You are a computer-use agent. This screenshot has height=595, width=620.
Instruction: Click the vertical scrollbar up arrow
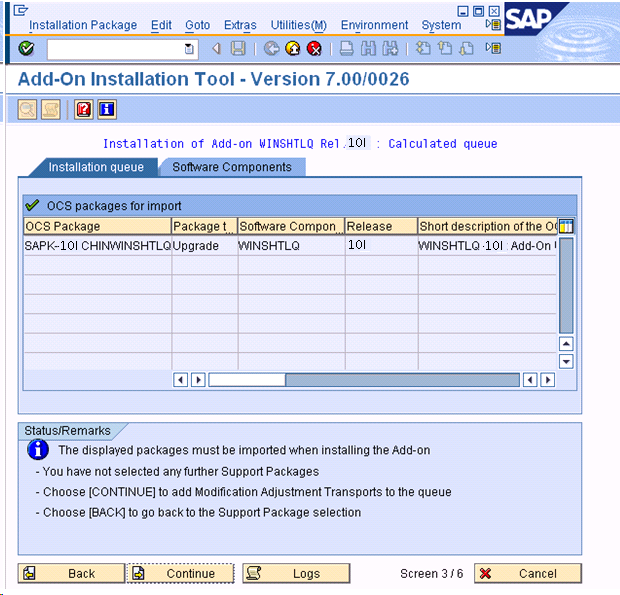(x=566, y=344)
